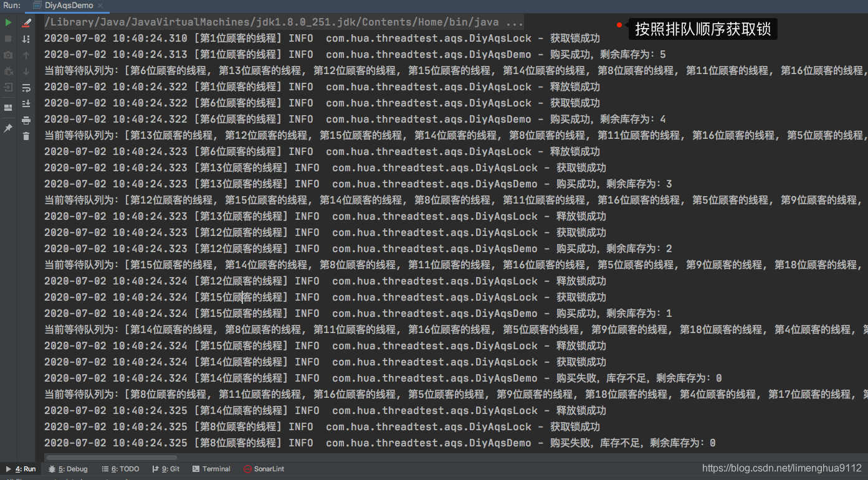Click 第12位顾客 '获取锁成功' log line
The height and width of the screenshot is (480, 868).
pos(325,233)
